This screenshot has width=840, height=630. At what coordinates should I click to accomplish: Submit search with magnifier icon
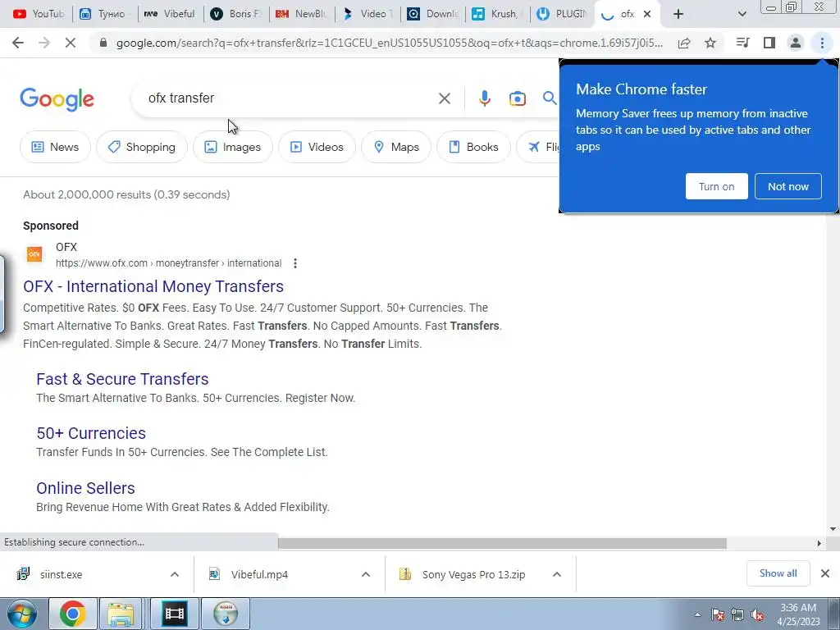[x=549, y=98]
